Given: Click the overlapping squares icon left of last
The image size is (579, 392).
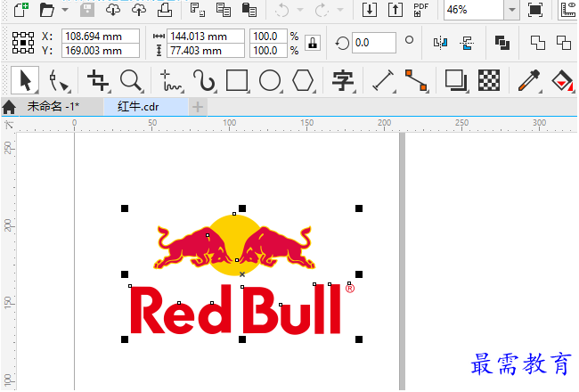Looking at the screenshot, I should [x=538, y=43].
